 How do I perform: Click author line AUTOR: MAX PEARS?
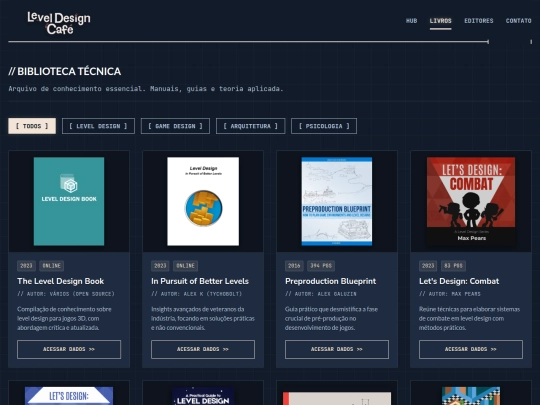[450, 294]
